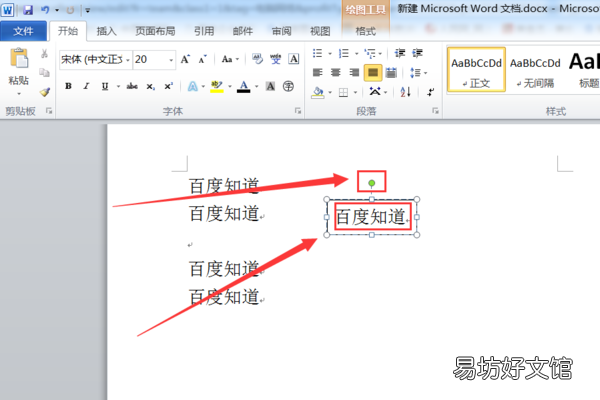Cut selection with scissors icon
600x400 pixels.
point(44,54)
